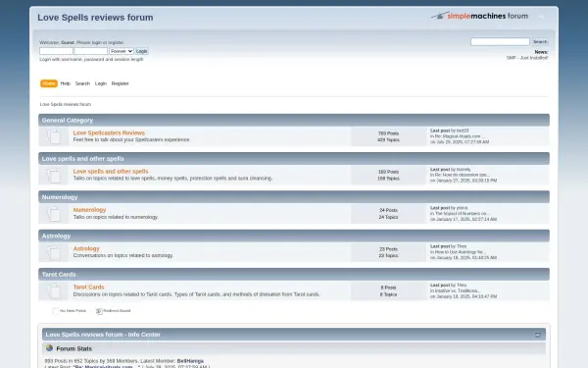Open the 'Intuitive vs. Traditiona...' last post link
Viewport: 588px width, 368px height.
click(x=458, y=291)
